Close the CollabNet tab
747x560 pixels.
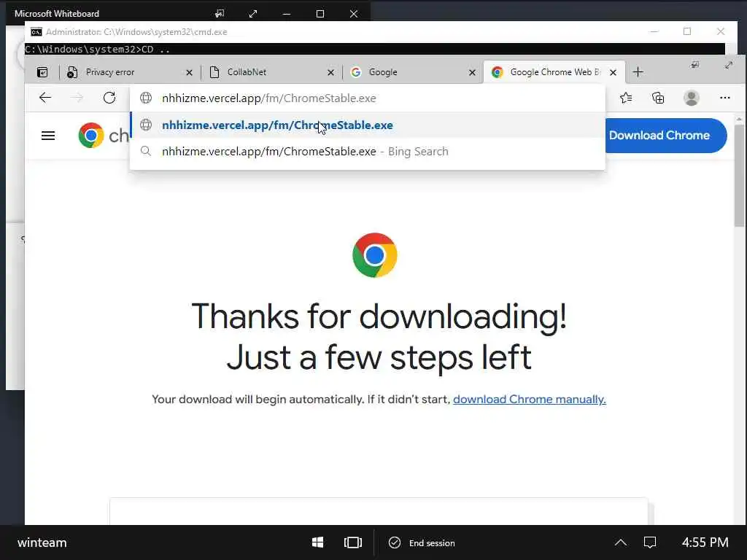330,72
